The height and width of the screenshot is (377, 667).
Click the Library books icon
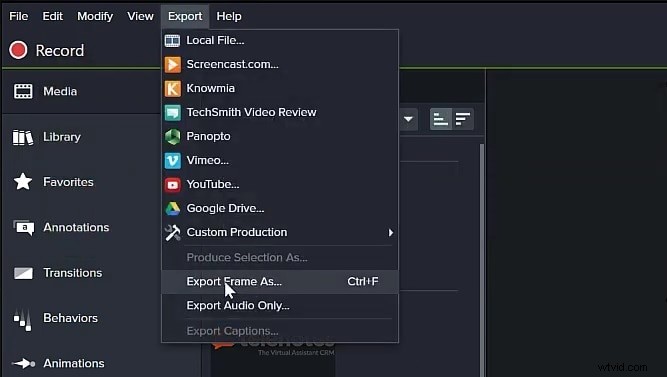23,137
